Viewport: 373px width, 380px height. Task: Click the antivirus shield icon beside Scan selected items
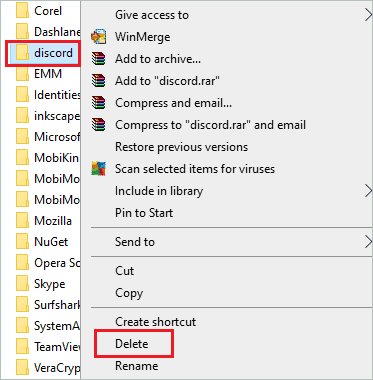(99, 169)
